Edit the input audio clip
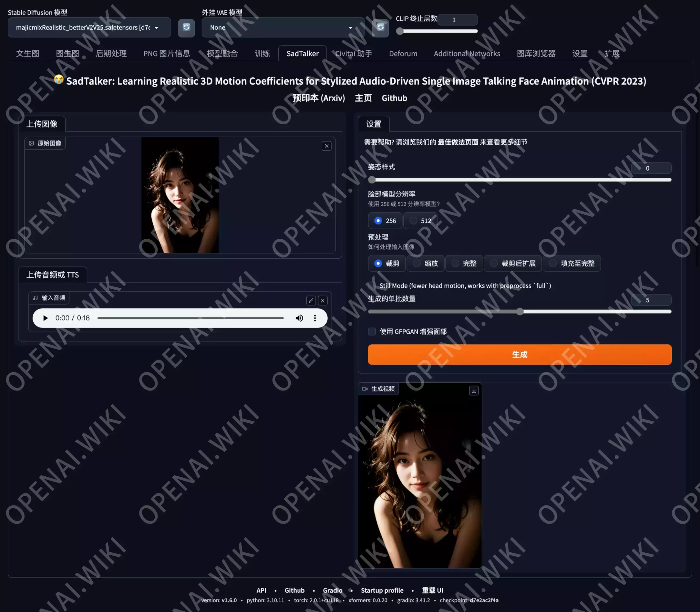 pyautogui.click(x=311, y=301)
